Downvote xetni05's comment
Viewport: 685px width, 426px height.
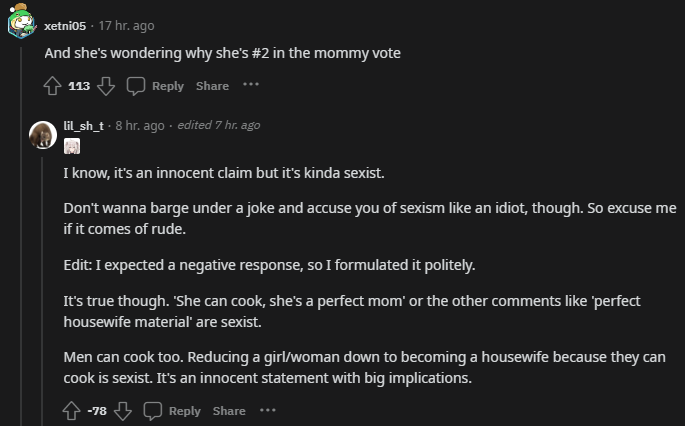point(106,86)
